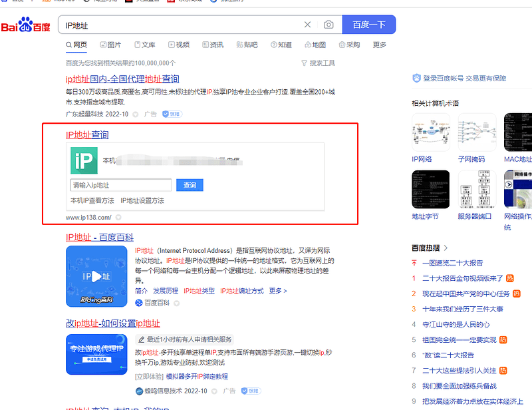The height and width of the screenshot is (410, 532).
Task: Click the 查询 button
Action: (x=190, y=185)
